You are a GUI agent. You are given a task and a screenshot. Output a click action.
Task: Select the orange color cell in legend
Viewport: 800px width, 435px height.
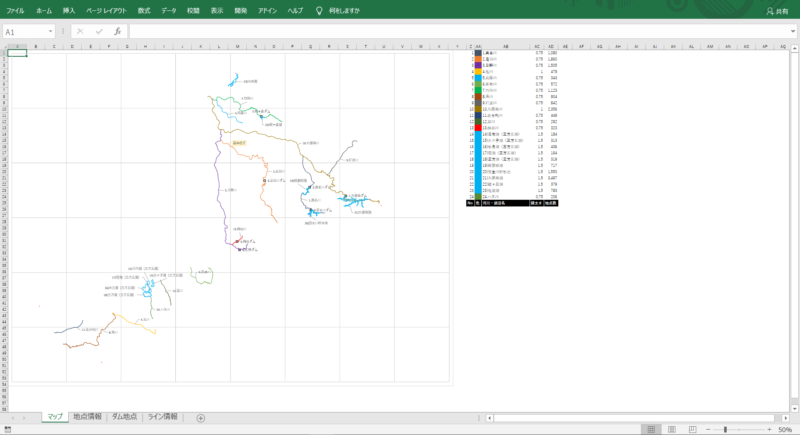tap(478, 59)
